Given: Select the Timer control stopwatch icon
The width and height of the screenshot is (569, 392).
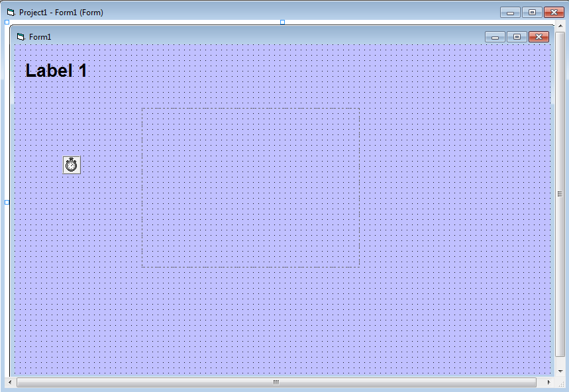Looking at the screenshot, I should coord(72,165).
